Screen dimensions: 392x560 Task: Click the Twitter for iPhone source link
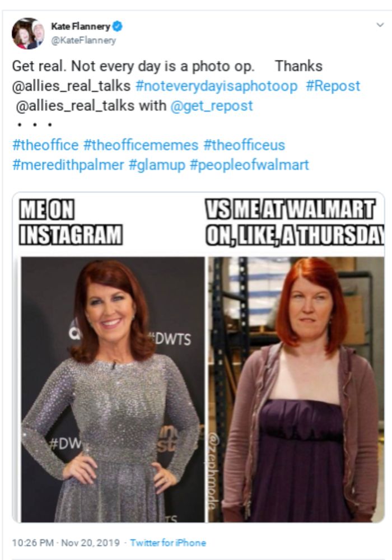pyautogui.click(x=168, y=543)
